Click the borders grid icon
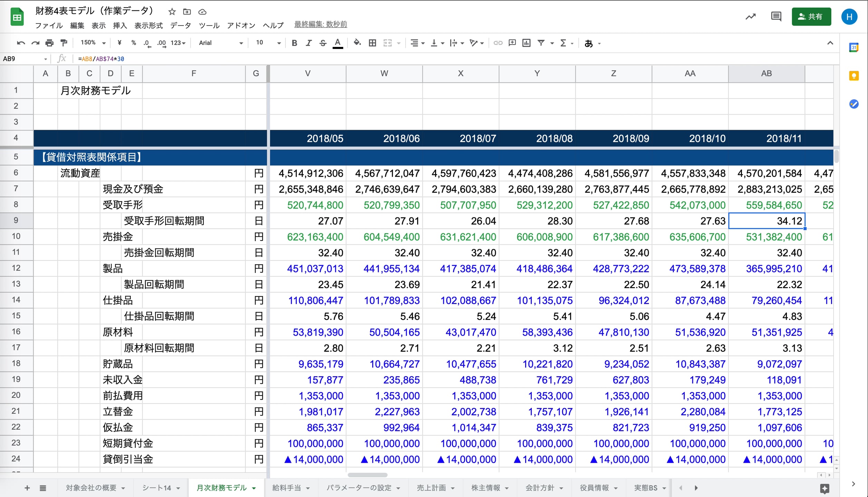 (372, 43)
